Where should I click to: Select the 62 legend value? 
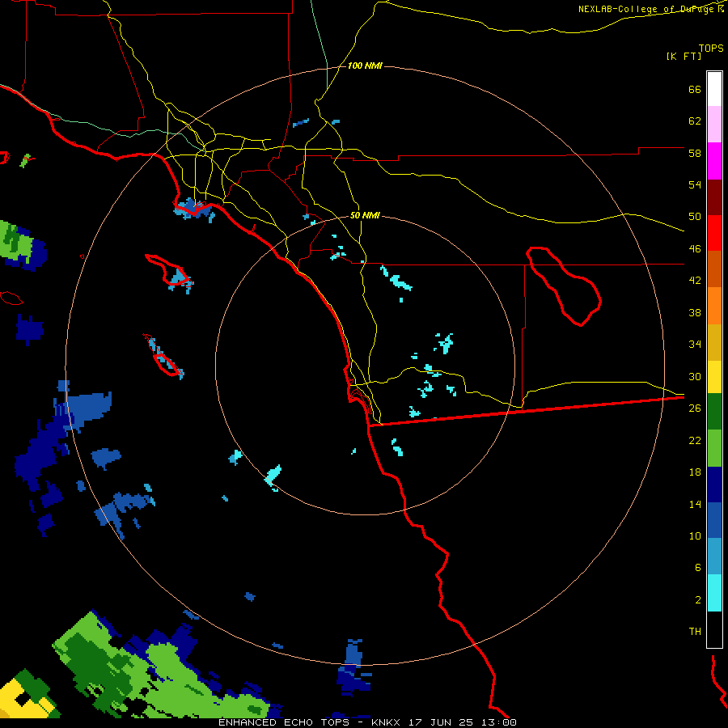tap(695, 121)
